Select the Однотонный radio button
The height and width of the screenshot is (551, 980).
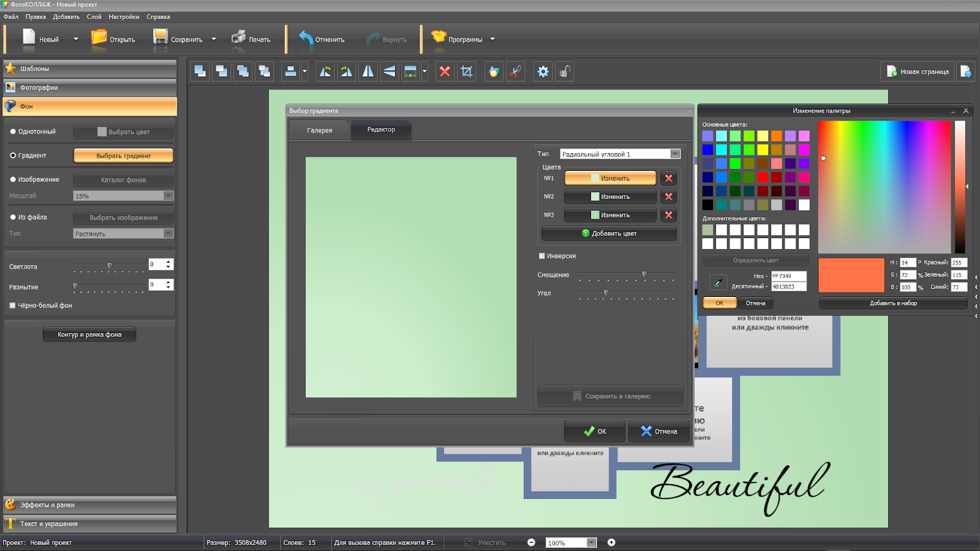[13, 132]
